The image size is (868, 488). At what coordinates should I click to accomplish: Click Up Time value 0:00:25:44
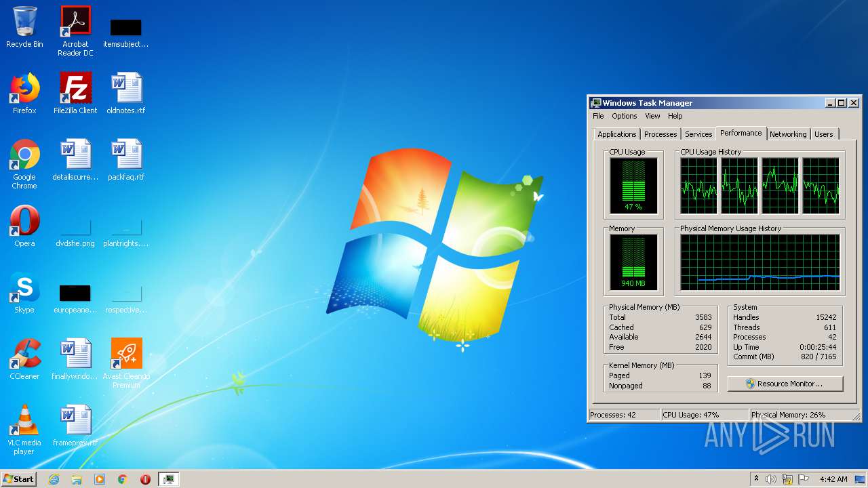817,347
